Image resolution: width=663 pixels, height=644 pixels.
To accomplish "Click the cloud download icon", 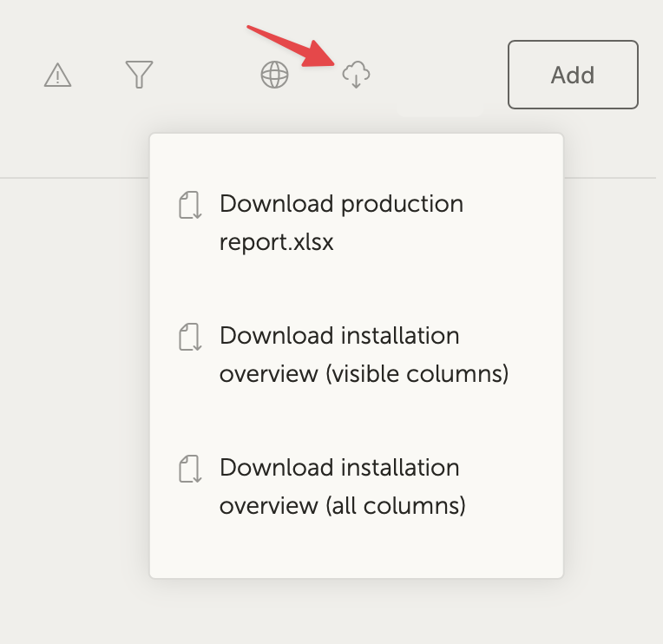I will click(x=356, y=76).
